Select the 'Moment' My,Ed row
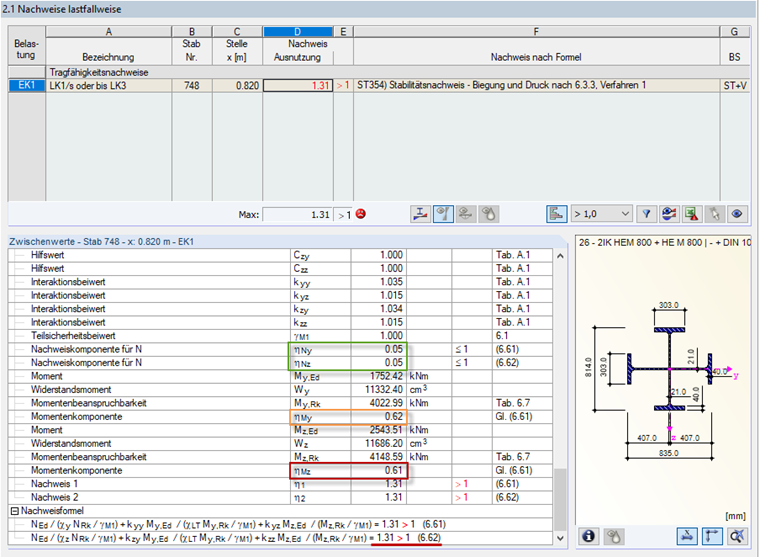 pos(280,376)
